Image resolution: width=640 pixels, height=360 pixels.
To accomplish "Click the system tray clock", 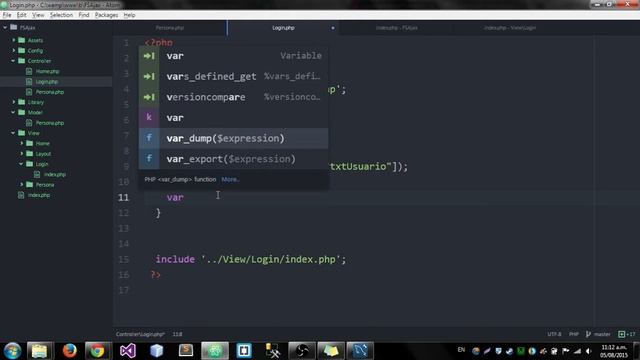I will [x=614, y=351].
